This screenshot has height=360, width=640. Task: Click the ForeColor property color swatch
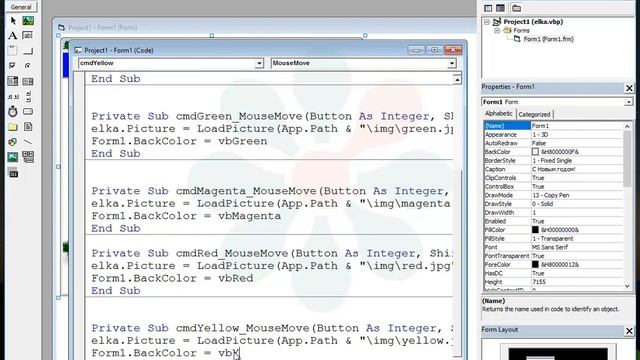(535, 264)
